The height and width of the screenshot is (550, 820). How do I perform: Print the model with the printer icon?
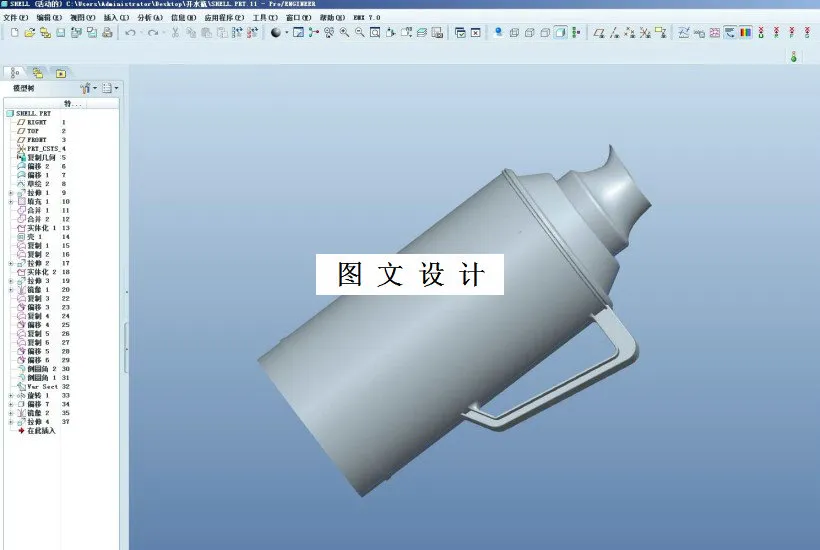pyautogui.click(x=107, y=32)
